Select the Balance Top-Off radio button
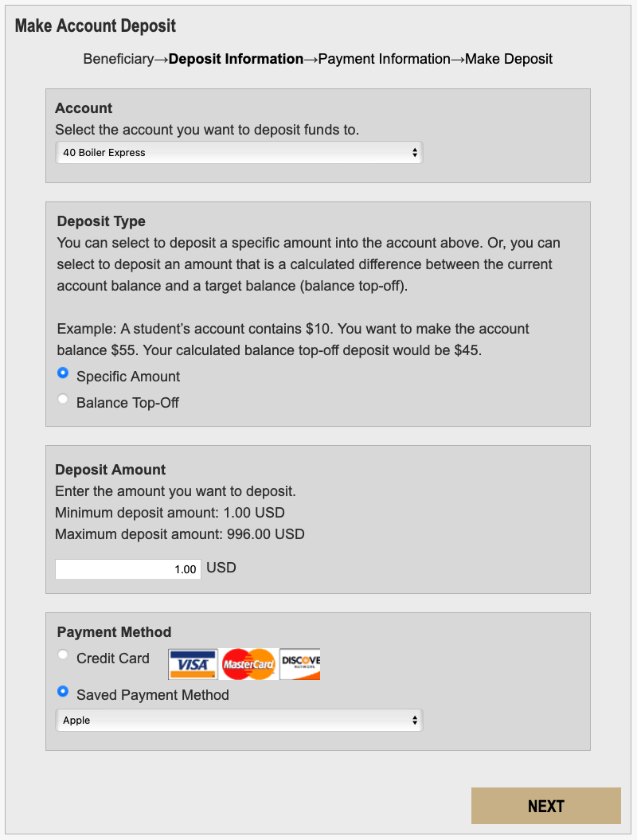Viewport: 637px width, 840px height. click(63, 399)
